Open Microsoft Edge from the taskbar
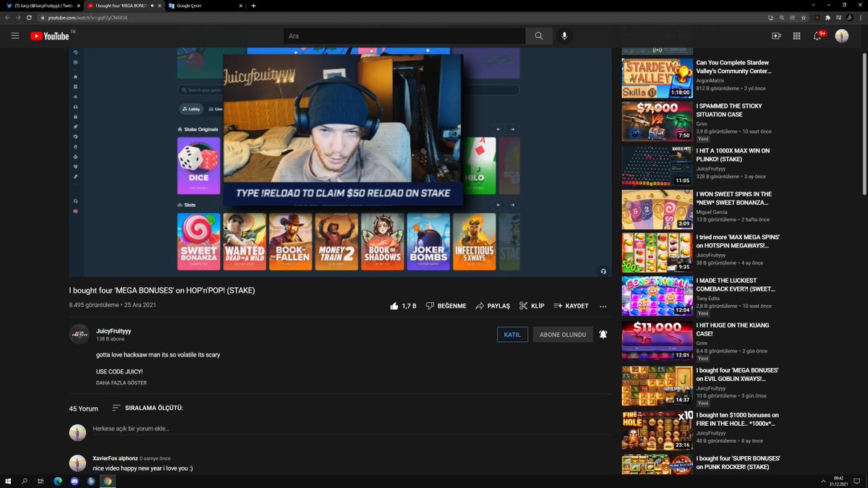 [58, 481]
